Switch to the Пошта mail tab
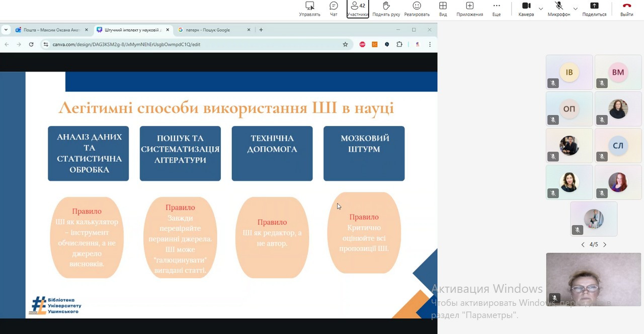Image resolution: width=644 pixels, height=334 pixels. coord(50,30)
